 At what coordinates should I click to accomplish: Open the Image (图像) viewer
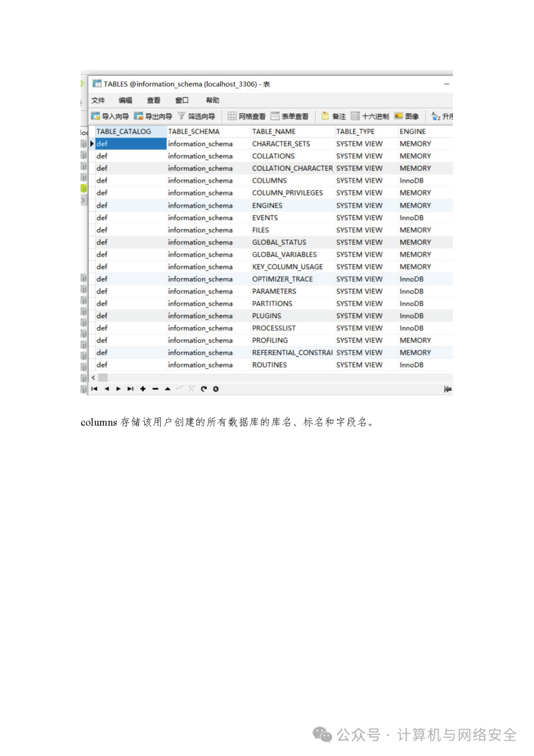[406, 116]
